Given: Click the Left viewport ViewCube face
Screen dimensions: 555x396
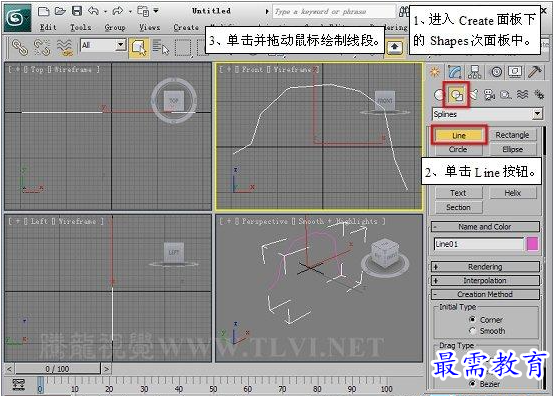Looking at the screenshot, I should tap(173, 252).
